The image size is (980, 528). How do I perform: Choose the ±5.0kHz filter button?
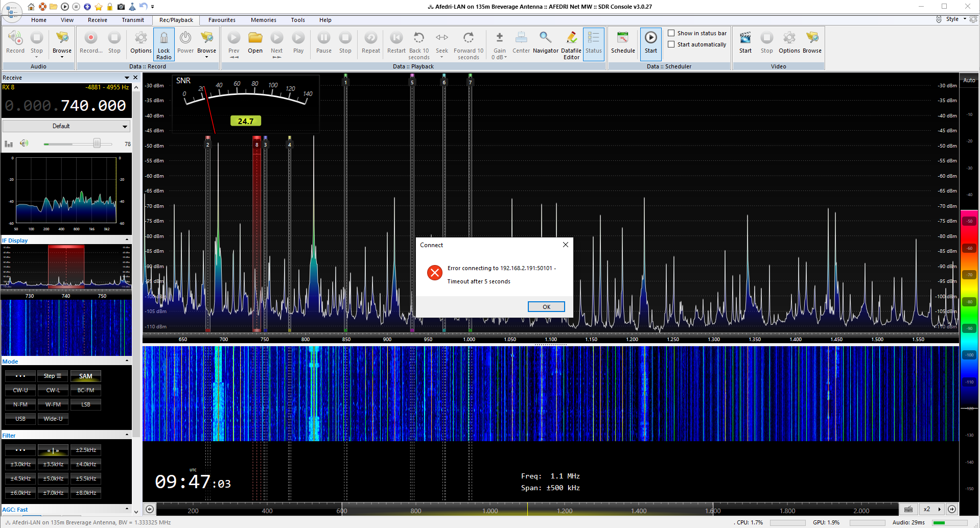(x=53, y=478)
